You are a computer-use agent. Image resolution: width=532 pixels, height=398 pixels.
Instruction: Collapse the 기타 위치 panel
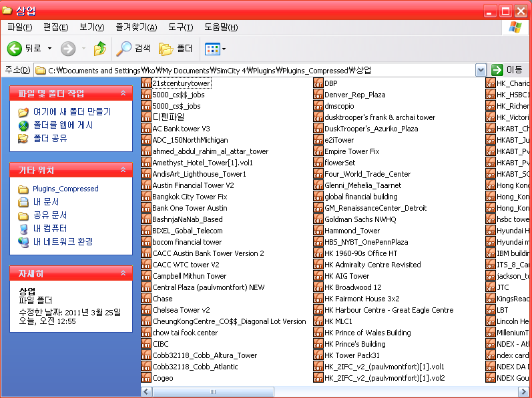pyautogui.click(x=123, y=170)
